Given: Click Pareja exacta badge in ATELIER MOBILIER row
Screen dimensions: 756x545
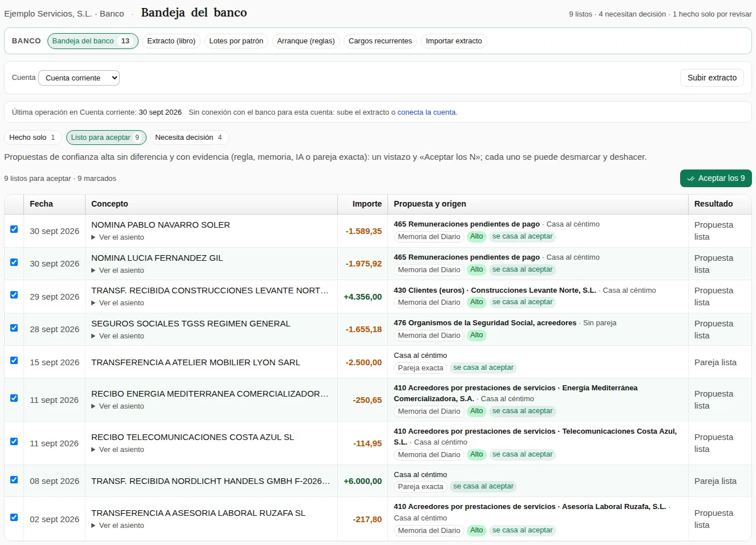Looking at the screenshot, I should click(421, 368).
